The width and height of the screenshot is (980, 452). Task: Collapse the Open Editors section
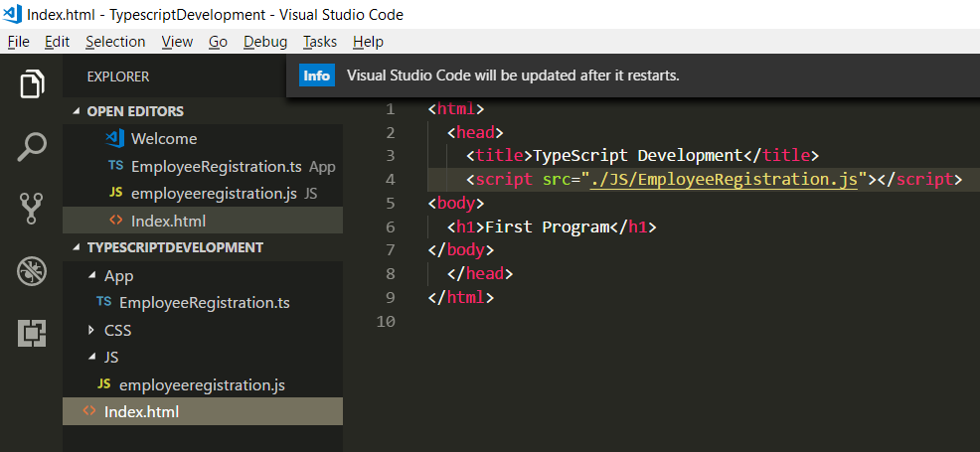[77, 111]
